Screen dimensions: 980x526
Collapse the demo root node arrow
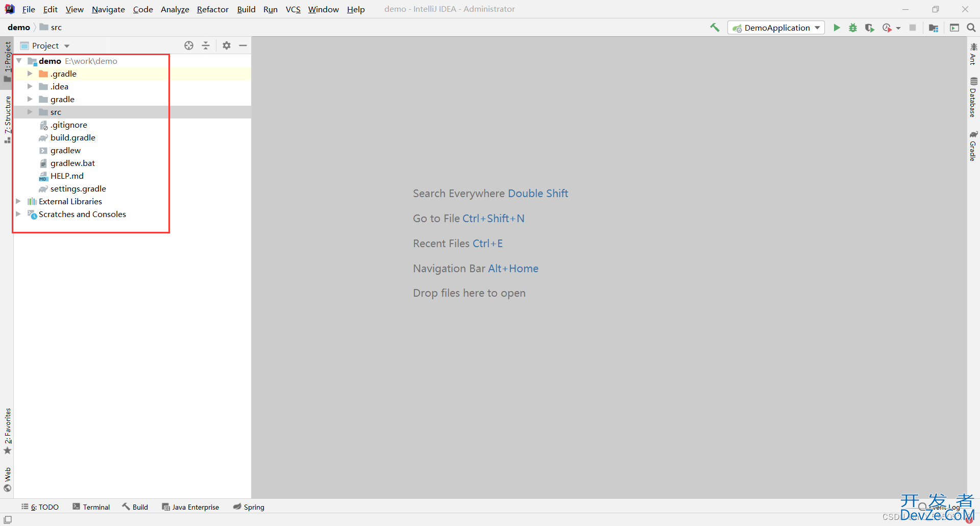click(x=19, y=61)
